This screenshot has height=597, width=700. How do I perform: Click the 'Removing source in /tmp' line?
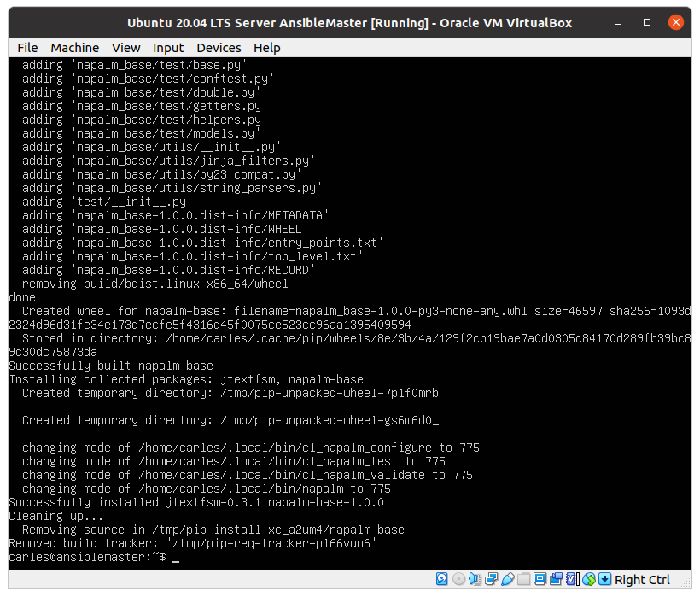[213, 530]
